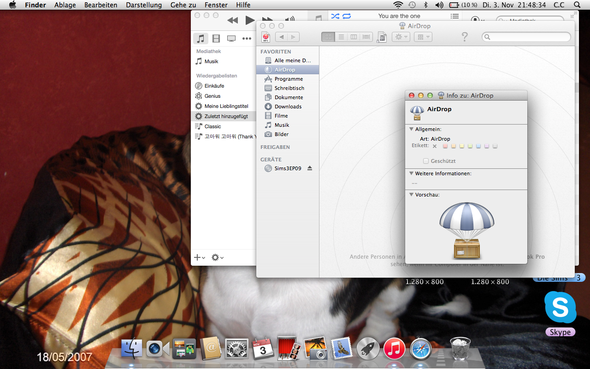Screen dimensions: 590x369
Task: Select Zuletzt hinzugefügt playlist
Action: (x=224, y=116)
